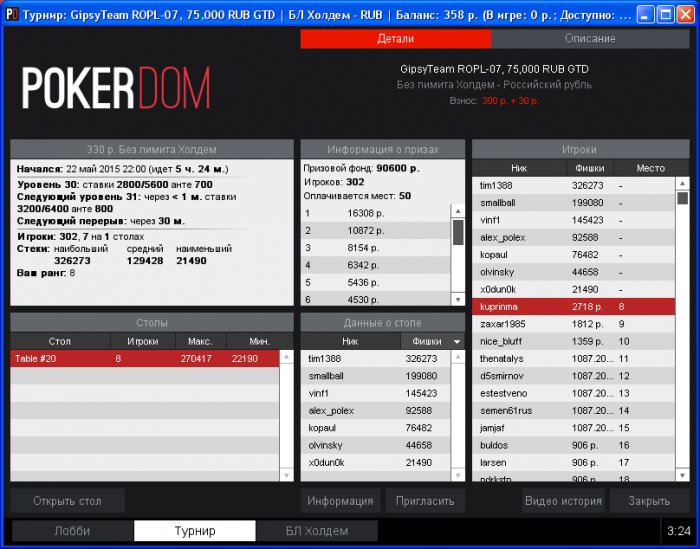
Task: Select zaxar1985 player row
Action: pos(574,324)
